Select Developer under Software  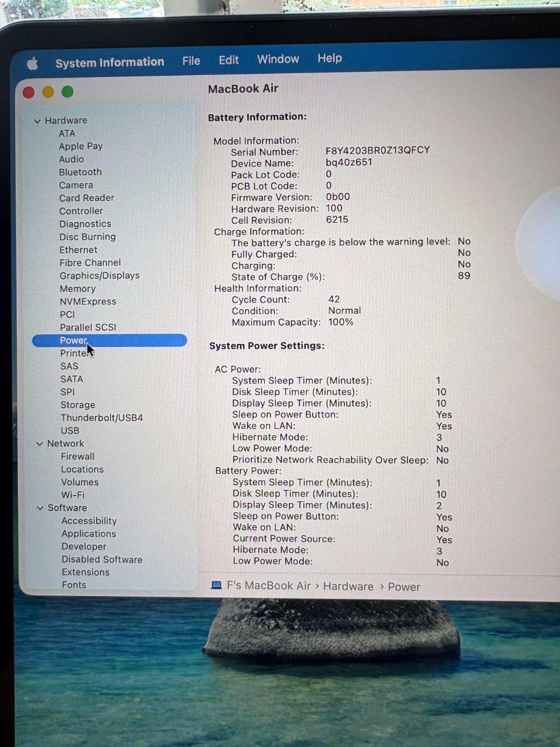[84, 546]
